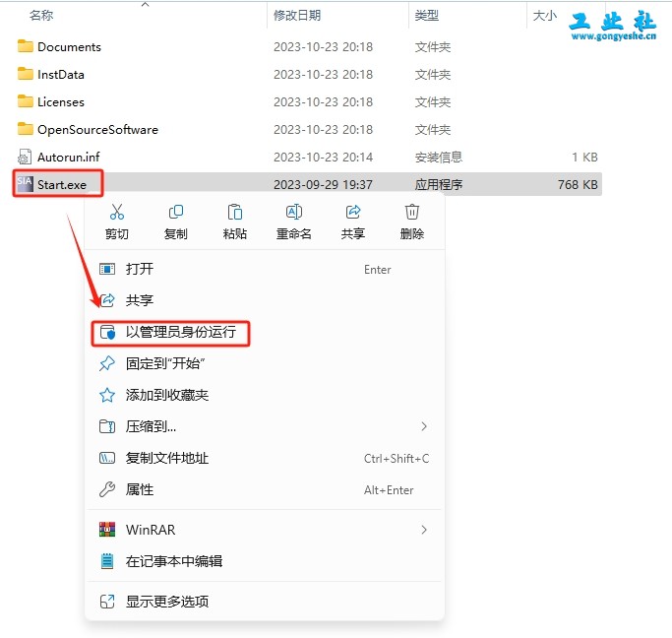Select the OpenSourceSoftware folder name
The height and width of the screenshot is (638, 672).
click(97, 130)
